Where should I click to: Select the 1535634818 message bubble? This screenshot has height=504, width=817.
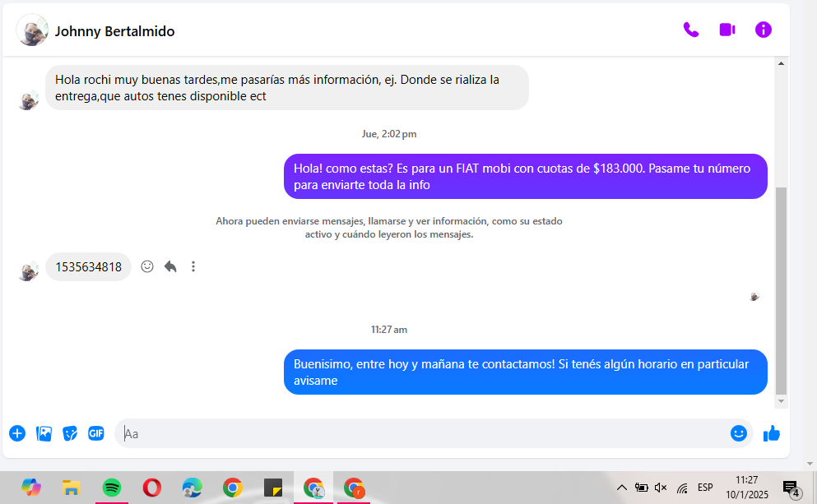(x=89, y=267)
